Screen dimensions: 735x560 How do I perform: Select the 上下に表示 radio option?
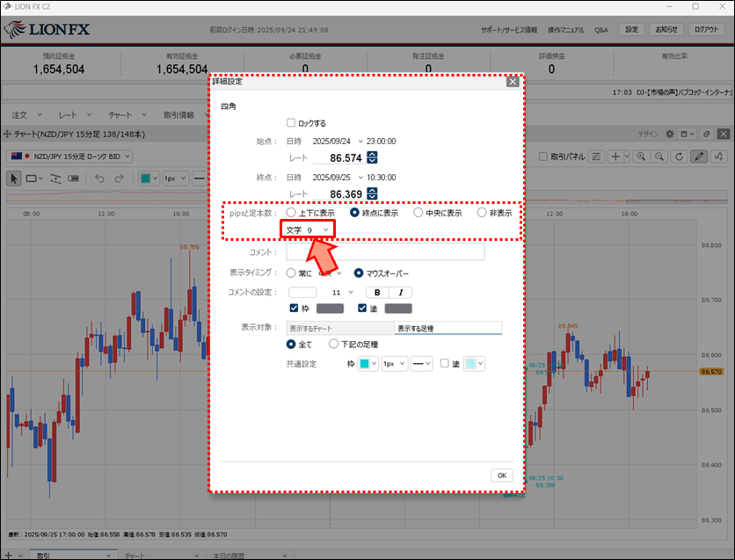pos(291,213)
